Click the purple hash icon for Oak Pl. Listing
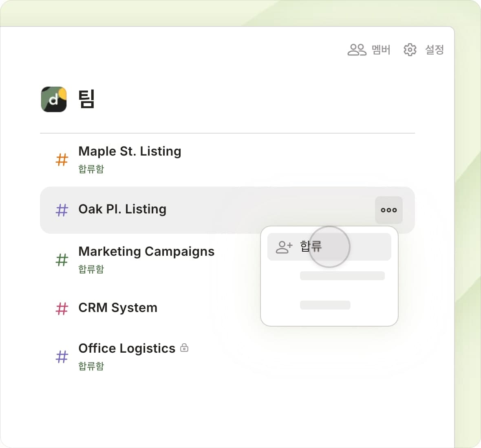 tap(62, 210)
